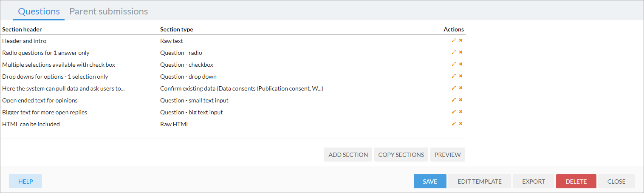Edit the Raw HTML section
Viewport: 644px width, 193px height.
pos(454,124)
